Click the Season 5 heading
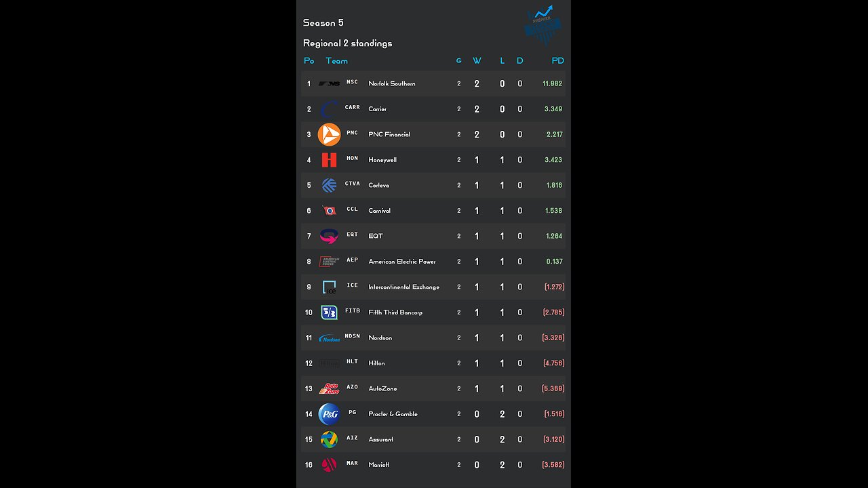This screenshot has height=488, width=868. pyautogui.click(x=323, y=23)
